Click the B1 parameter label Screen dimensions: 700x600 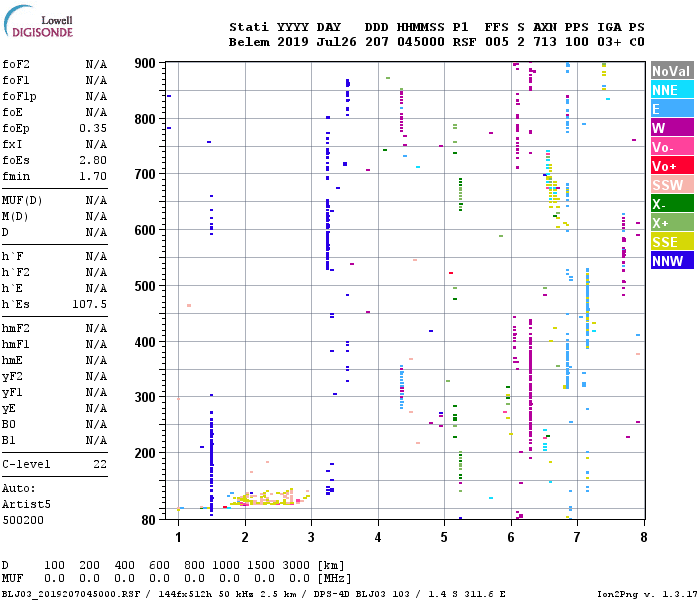pos(9,440)
